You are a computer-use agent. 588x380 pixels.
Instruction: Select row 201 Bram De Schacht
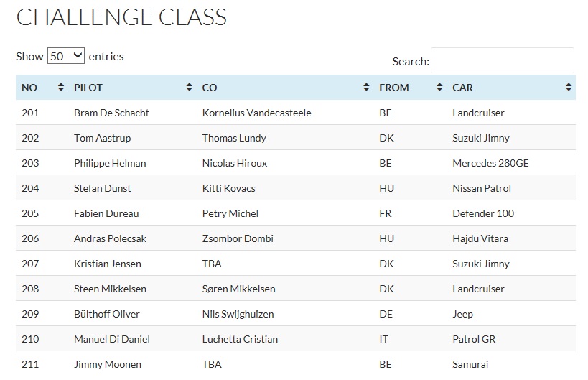(296, 113)
